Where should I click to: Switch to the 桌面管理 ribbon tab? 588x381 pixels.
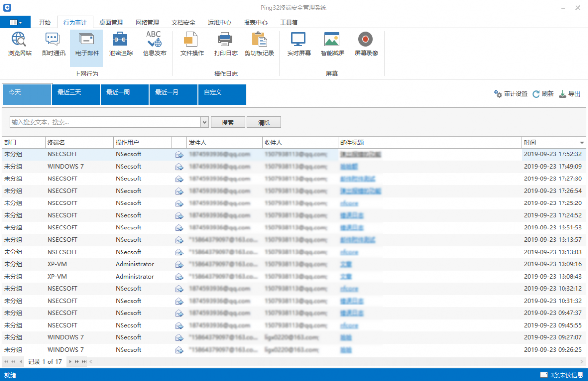pos(111,22)
